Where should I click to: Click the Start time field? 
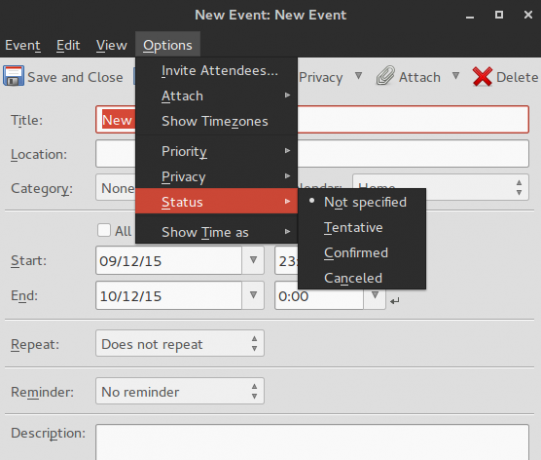(x=287, y=261)
